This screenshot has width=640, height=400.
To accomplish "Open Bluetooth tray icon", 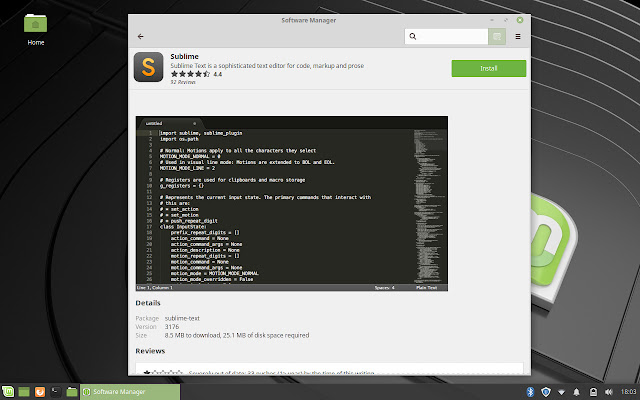I will tap(530, 392).
